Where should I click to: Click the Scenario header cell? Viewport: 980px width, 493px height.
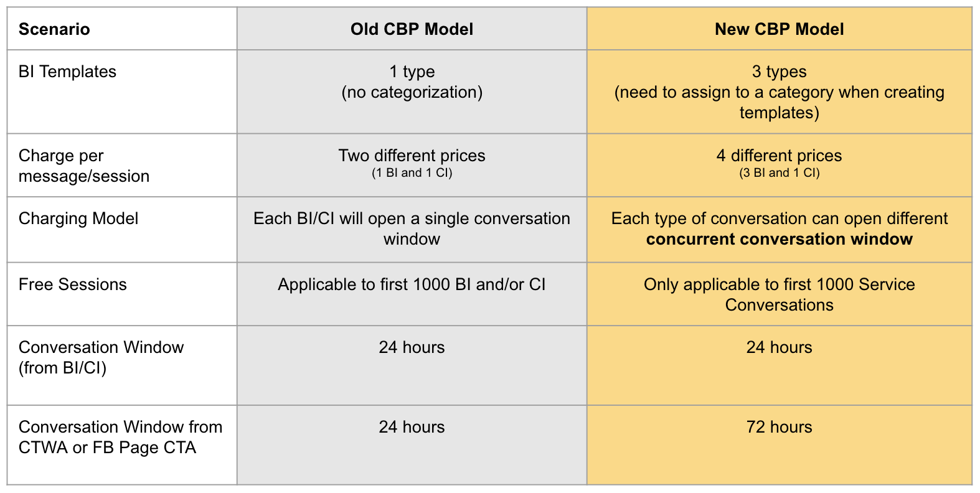coord(122,29)
